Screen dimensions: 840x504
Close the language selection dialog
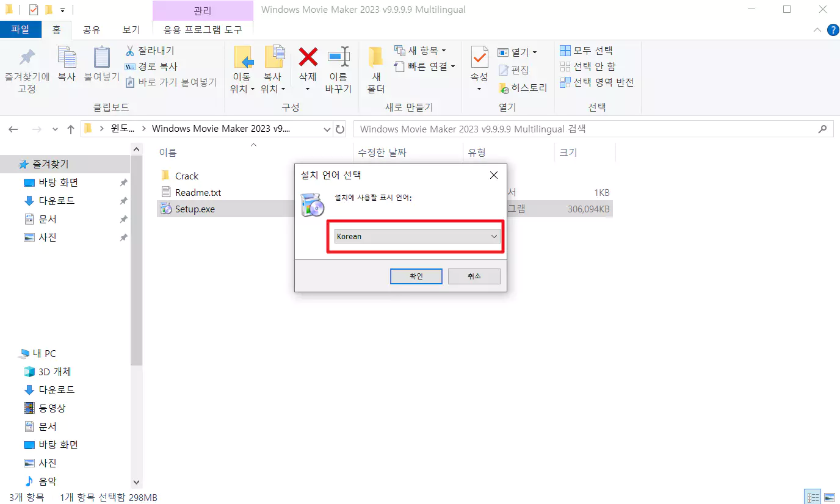[x=493, y=175]
